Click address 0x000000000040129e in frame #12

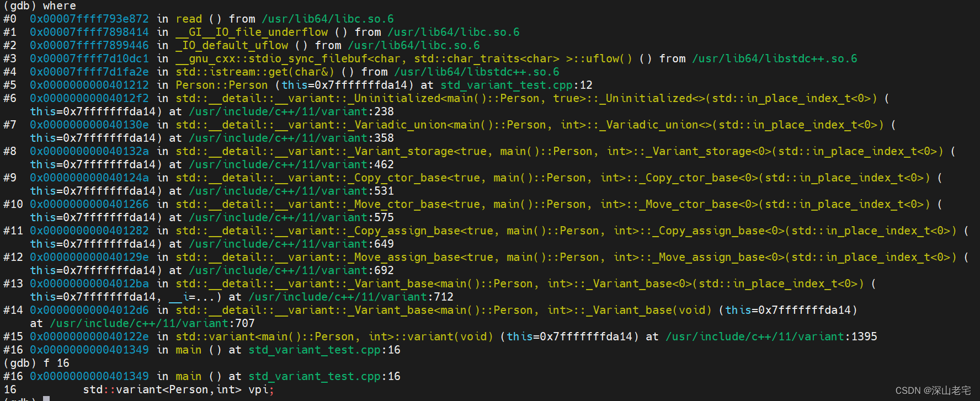(x=89, y=257)
